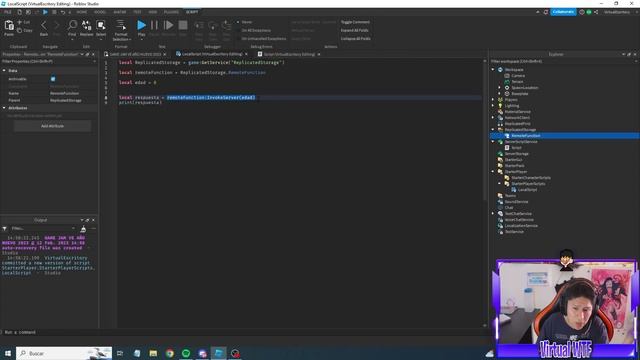Click Expand All Folds

point(355,30)
